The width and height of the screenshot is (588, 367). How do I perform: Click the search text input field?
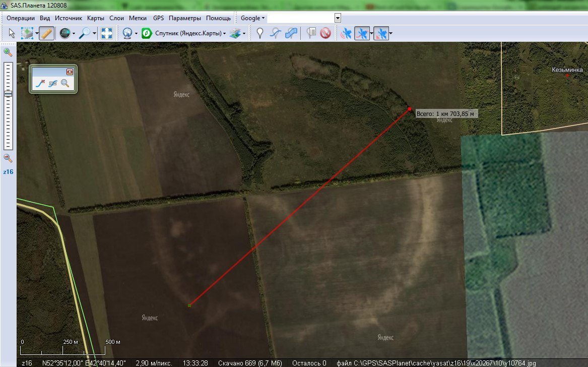tap(301, 18)
